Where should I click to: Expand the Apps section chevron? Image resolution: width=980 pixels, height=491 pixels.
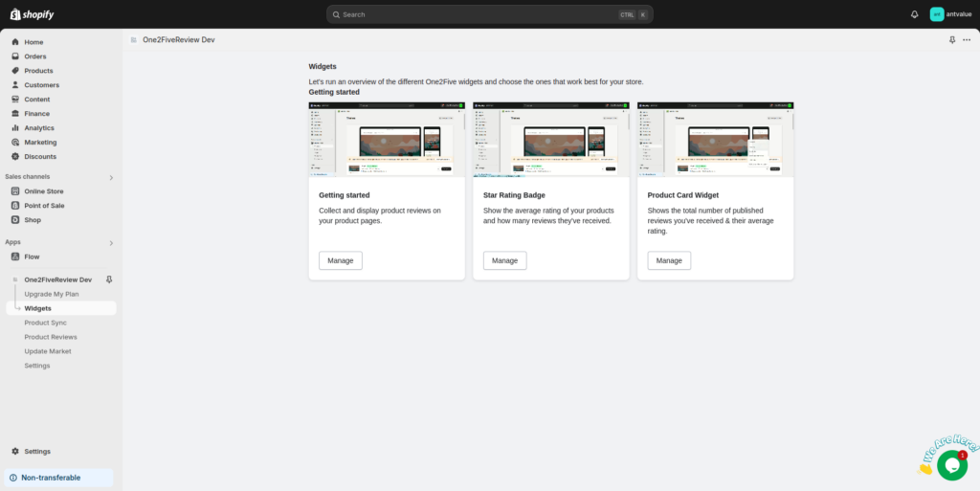tap(111, 243)
